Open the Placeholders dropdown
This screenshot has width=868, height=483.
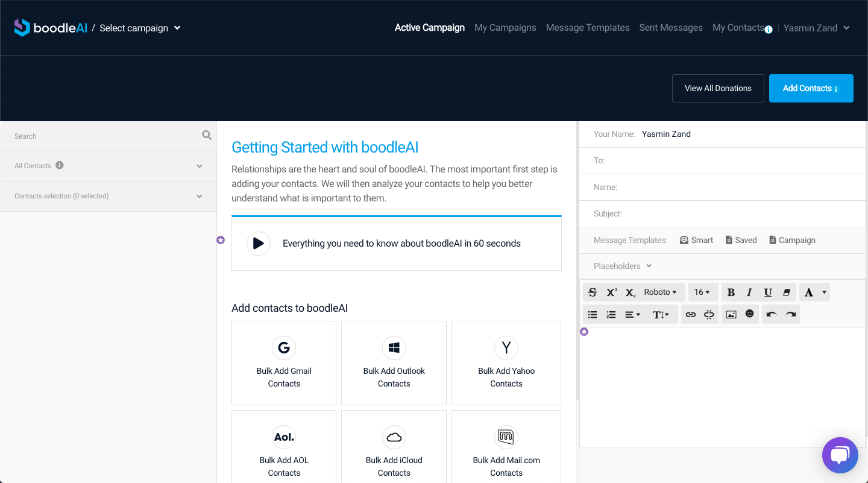click(623, 266)
